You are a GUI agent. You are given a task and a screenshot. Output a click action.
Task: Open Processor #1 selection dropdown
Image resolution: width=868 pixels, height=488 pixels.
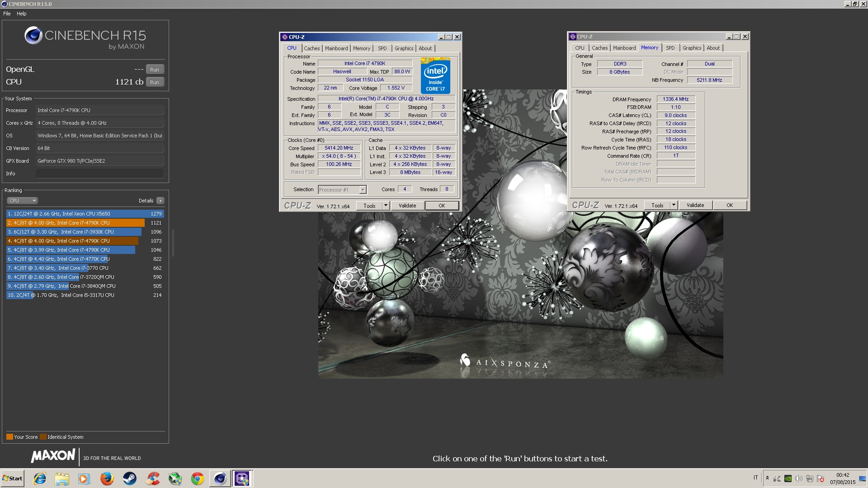pyautogui.click(x=342, y=190)
